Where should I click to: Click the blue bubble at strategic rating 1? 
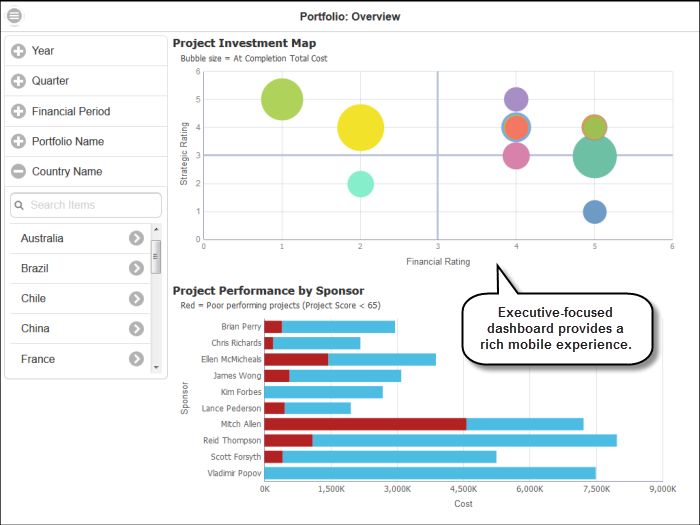pos(595,212)
